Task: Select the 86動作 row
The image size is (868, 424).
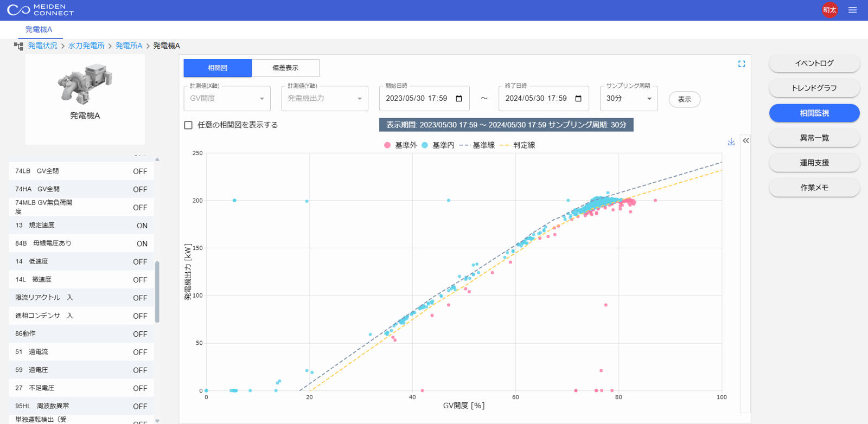Action: tap(81, 334)
